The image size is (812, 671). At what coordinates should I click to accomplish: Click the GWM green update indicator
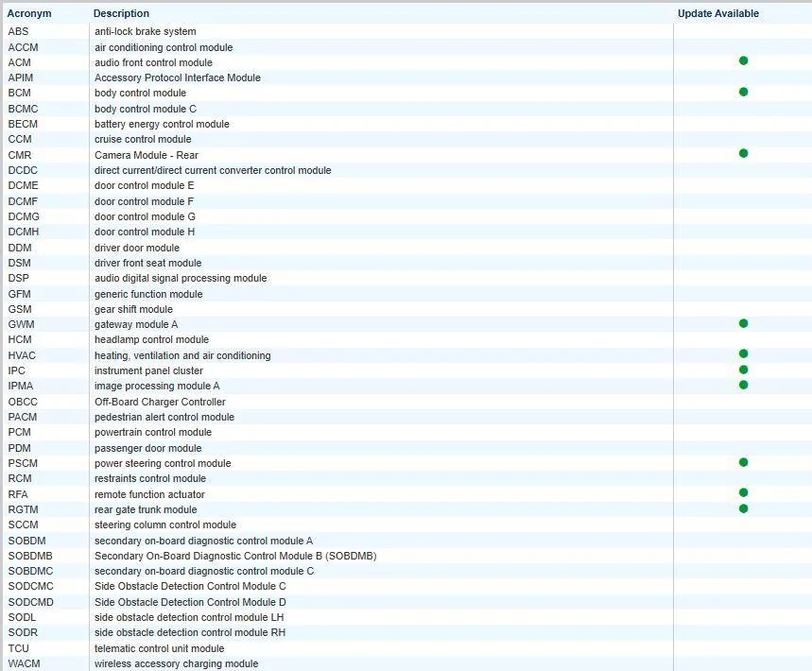click(743, 323)
